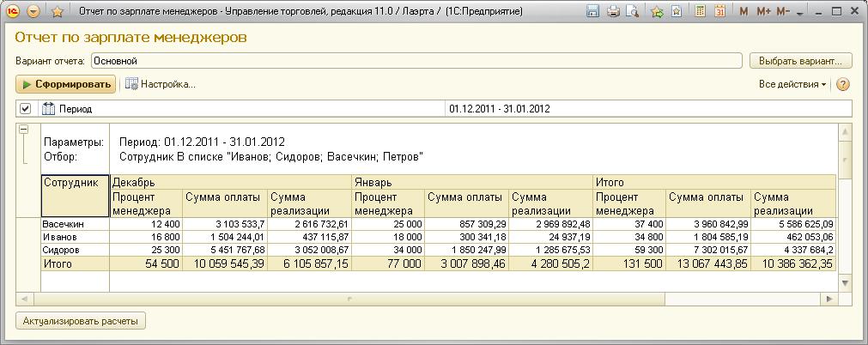Click cell value 5 586 625,09
This screenshot has width=868, height=345.
point(793,224)
